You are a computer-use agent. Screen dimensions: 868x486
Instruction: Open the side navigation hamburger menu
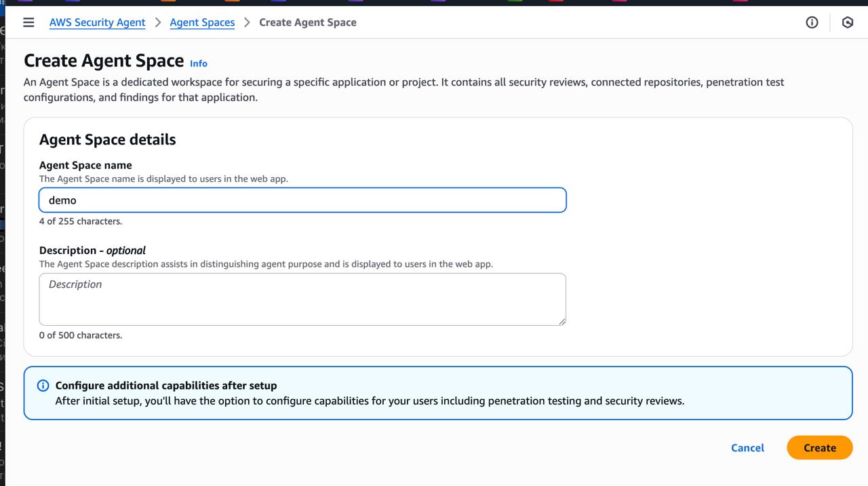(28, 22)
